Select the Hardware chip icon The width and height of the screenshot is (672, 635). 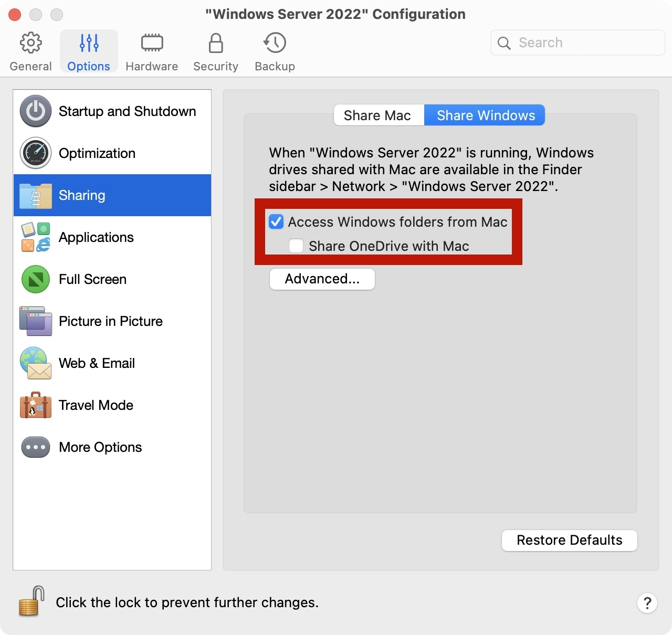(x=152, y=44)
